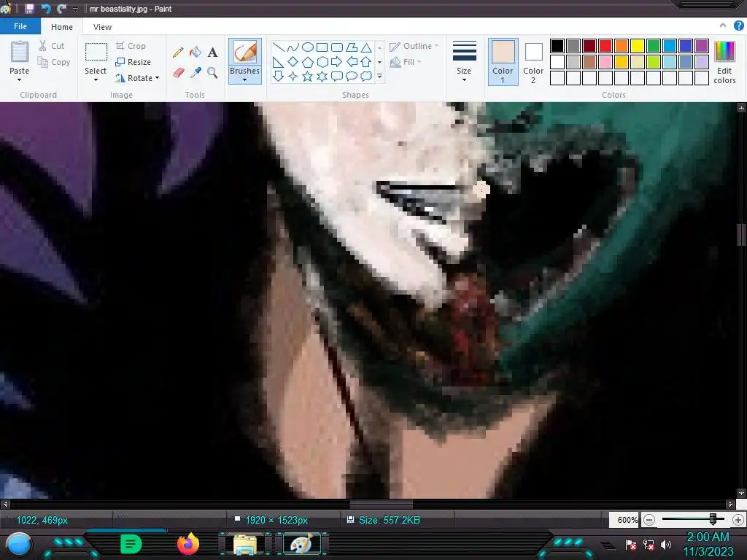Select the Text tool
This screenshot has height=560, width=747.
tap(212, 52)
